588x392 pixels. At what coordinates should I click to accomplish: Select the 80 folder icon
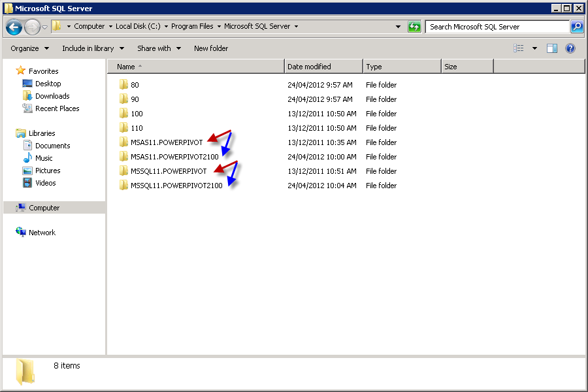pos(123,84)
